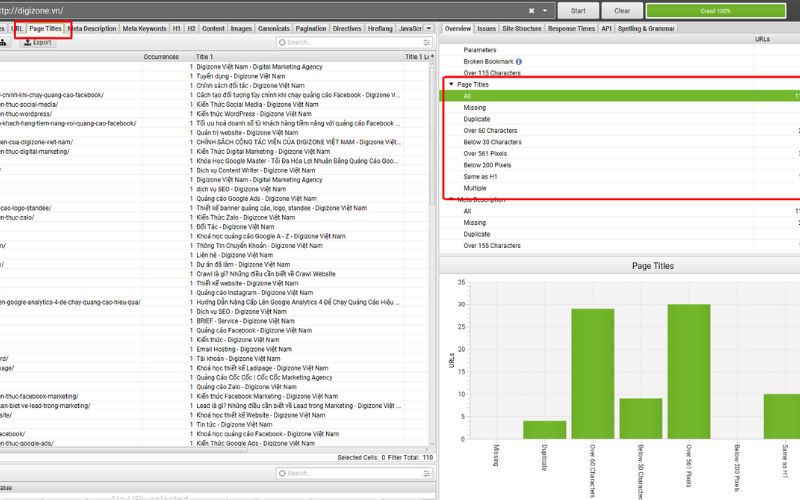Image resolution: width=800 pixels, height=500 pixels.
Task: Select the "Tuyển dụng - Digizone Việt Nam" row
Action: [216, 76]
